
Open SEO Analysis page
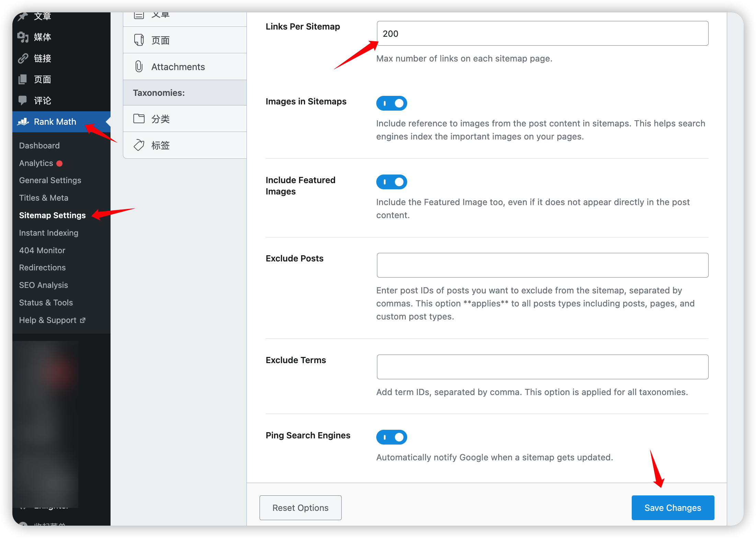pyautogui.click(x=44, y=285)
